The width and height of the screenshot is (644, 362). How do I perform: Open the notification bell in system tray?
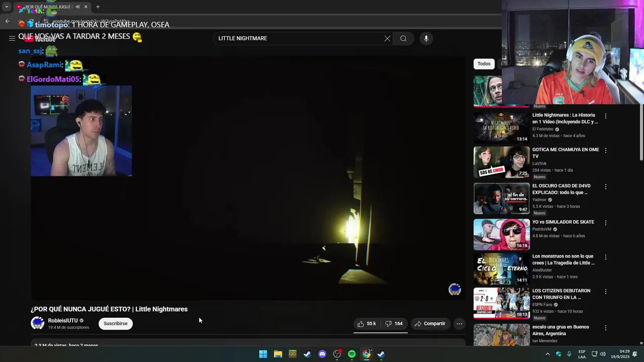click(635, 354)
